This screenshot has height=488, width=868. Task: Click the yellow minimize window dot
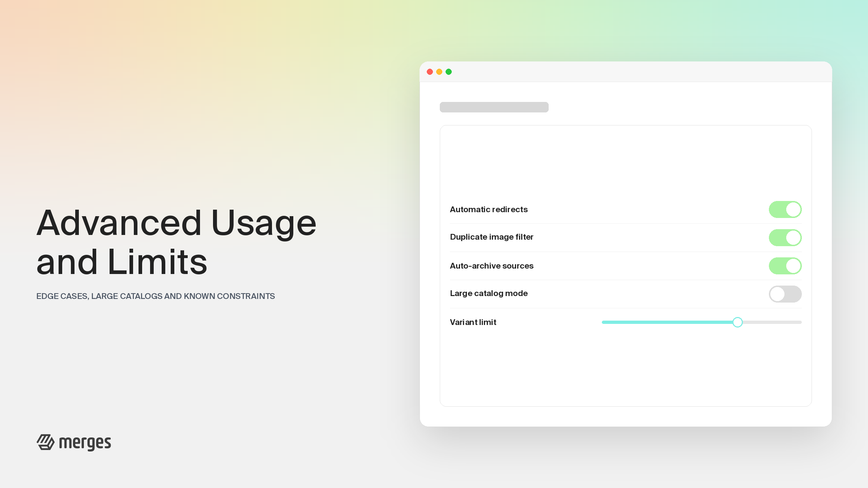[439, 72]
